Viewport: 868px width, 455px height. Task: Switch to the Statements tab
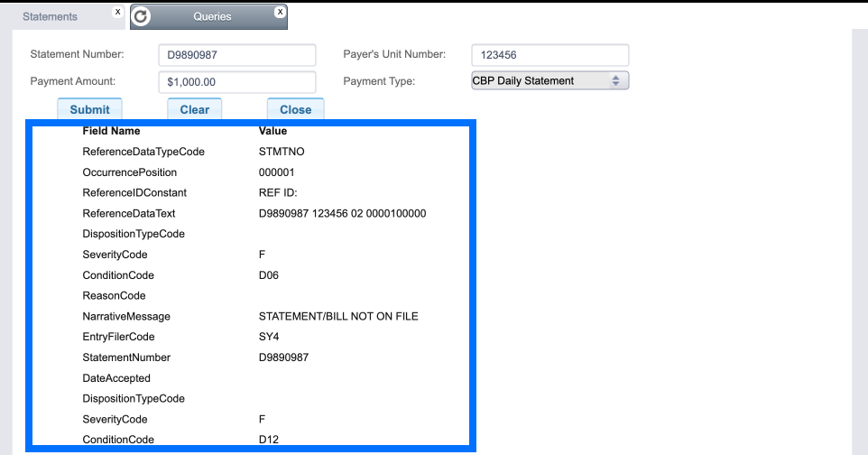[51, 16]
